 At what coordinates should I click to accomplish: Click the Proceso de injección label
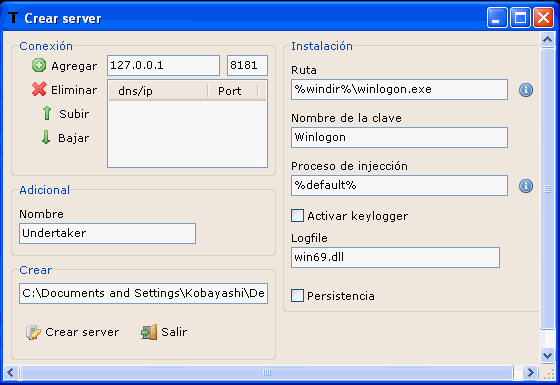coord(349,166)
